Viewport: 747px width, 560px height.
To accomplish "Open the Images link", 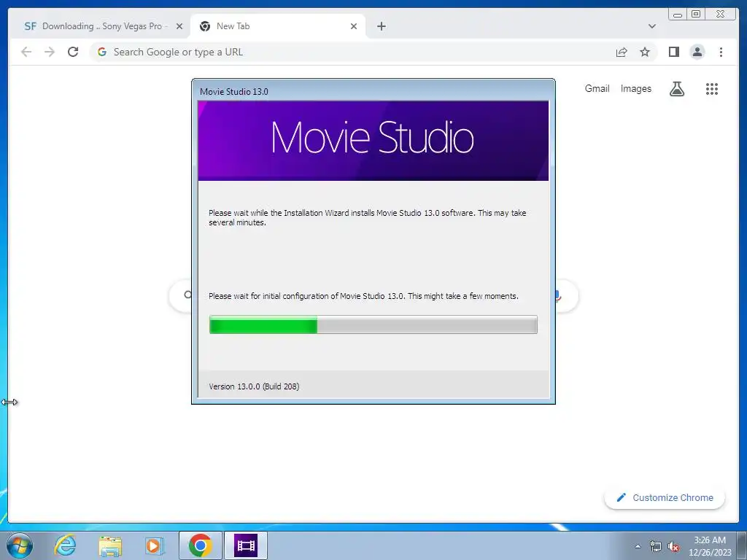I will pos(635,88).
